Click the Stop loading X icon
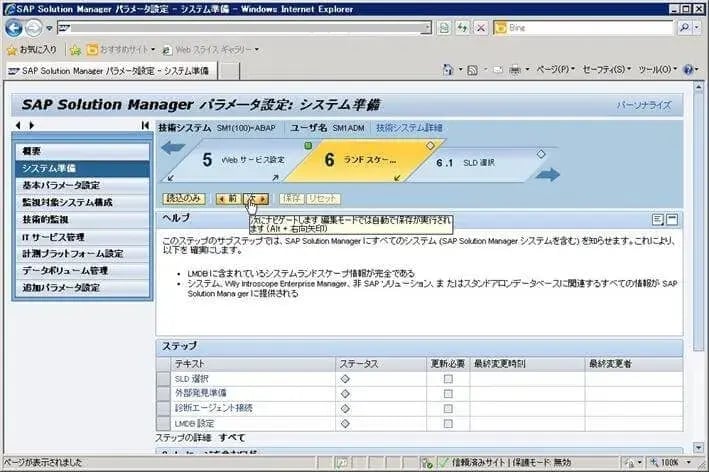Image resolution: width=709 pixels, height=472 pixels. [x=480, y=28]
